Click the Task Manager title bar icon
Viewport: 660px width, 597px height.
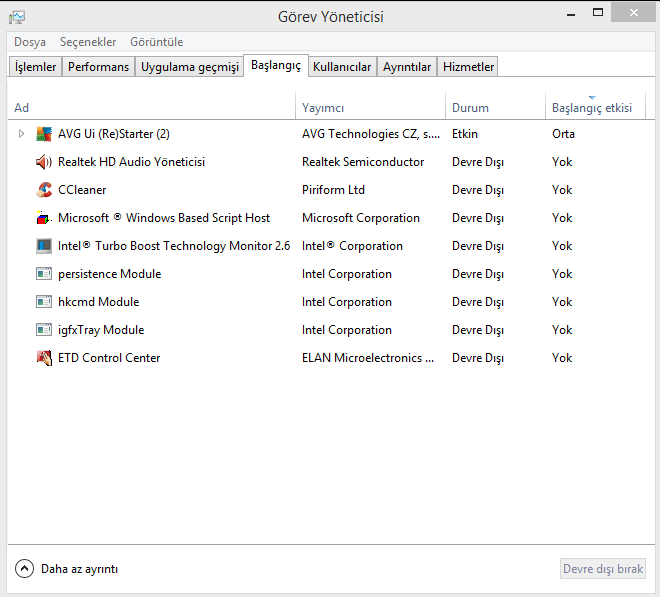pyautogui.click(x=17, y=17)
